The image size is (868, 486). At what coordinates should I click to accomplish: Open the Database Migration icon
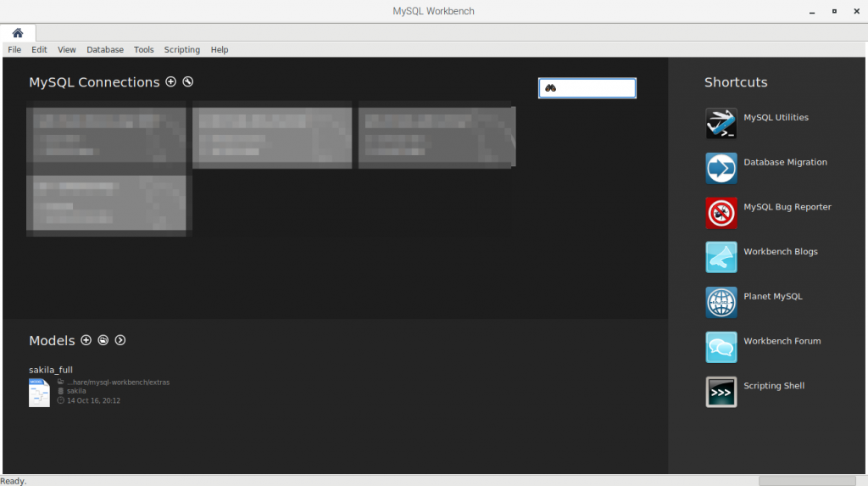[721, 168]
